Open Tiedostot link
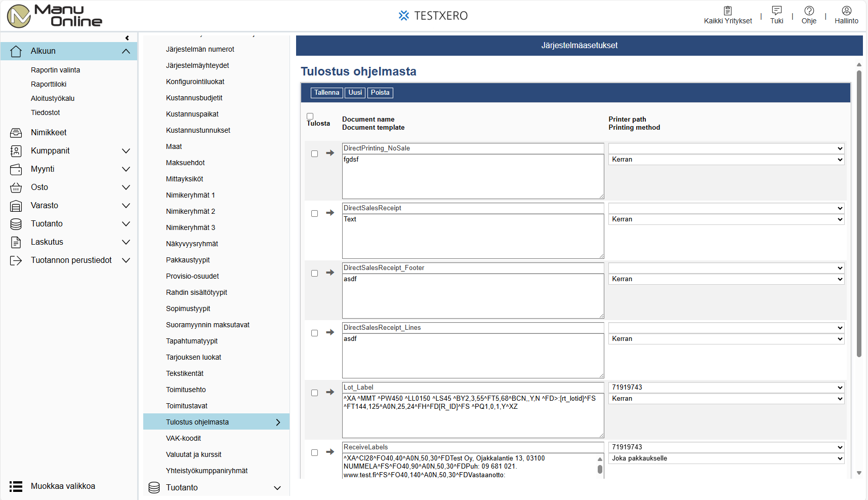This screenshot has height=500, width=868. [x=46, y=112]
